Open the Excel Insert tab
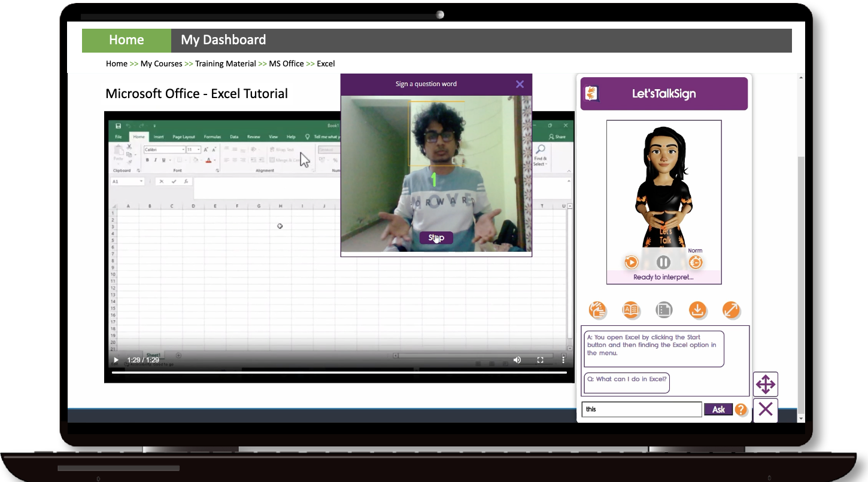 tap(159, 137)
